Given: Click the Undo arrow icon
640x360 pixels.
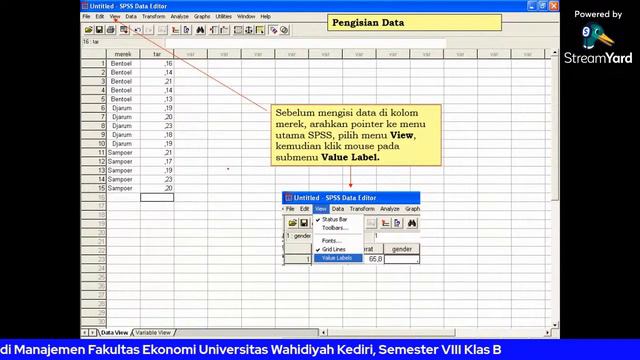Looking at the screenshot, I should tap(138, 30).
